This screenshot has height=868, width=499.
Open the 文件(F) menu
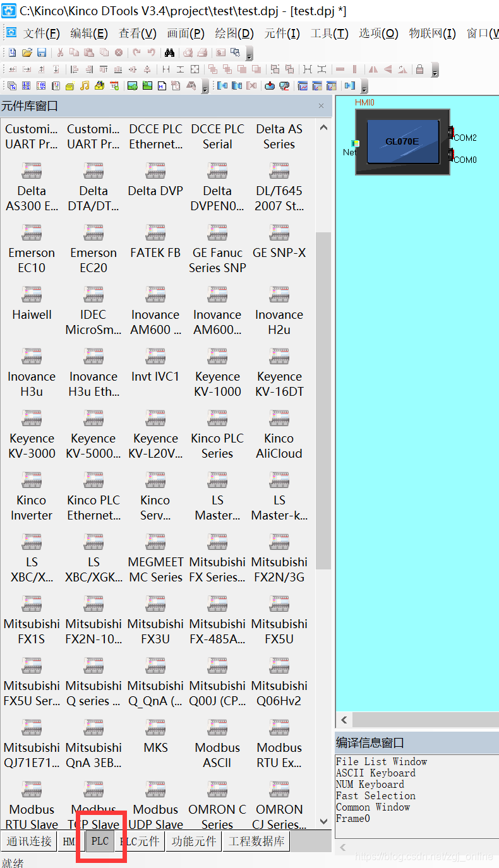[x=41, y=33]
